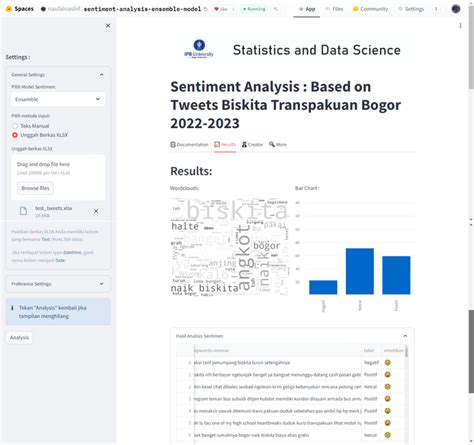The image size is (474, 445).
Task: Expand the Preference Settings section
Action: click(58, 284)
